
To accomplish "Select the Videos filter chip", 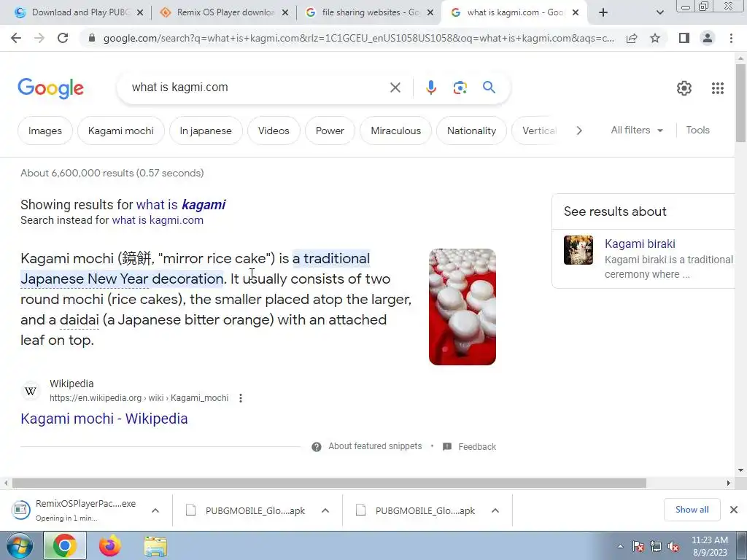I will [x=274, y=131].
